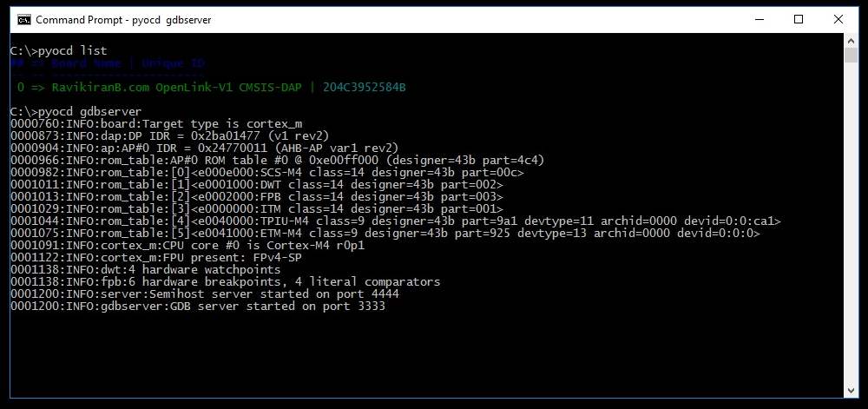Click the scrollbar up arrow
This screenshot has height=409, width=868.
851,41
